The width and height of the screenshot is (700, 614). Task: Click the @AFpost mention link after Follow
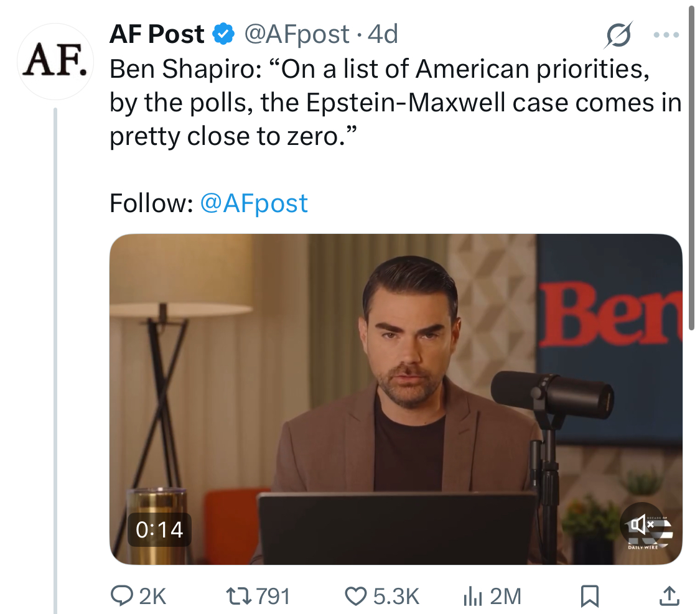(x=254, y=203)
